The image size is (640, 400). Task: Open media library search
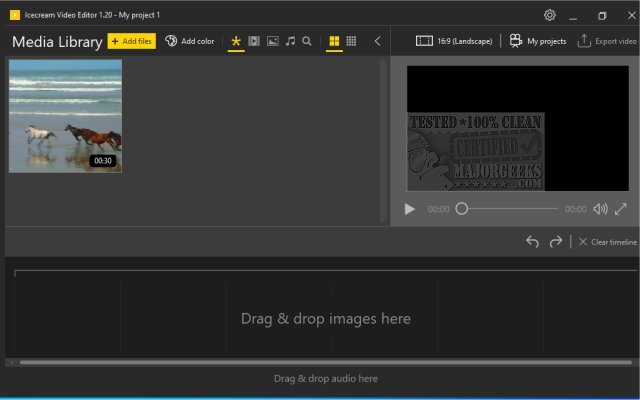point(307,41)
